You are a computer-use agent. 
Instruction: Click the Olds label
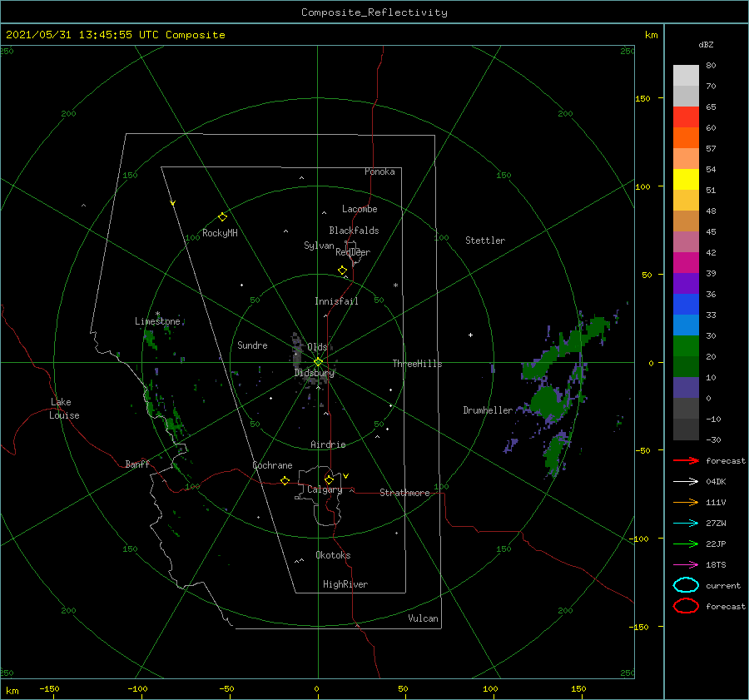(x=317, y=347)
